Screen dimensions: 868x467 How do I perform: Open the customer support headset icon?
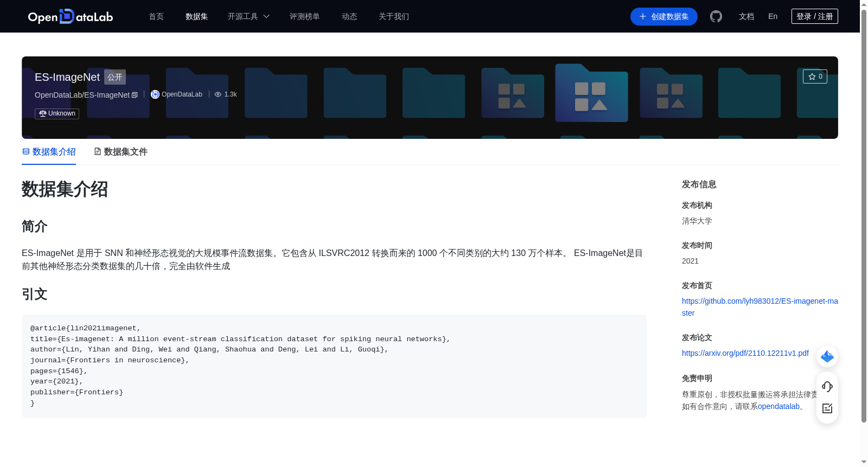click(827, 386)
